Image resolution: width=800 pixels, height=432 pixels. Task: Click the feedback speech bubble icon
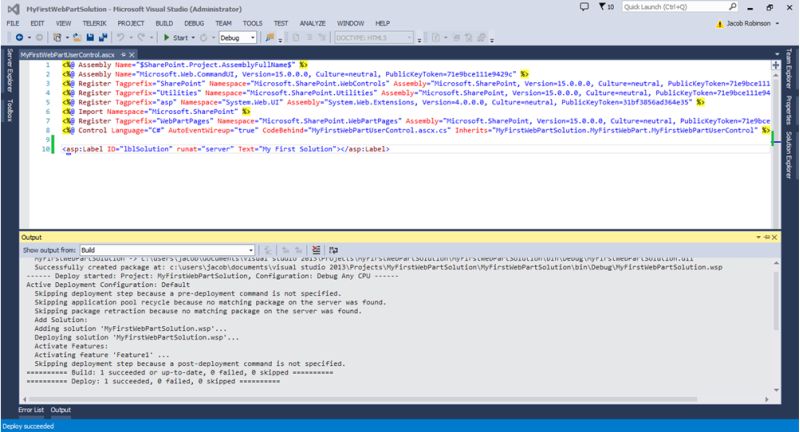point(584,7)
